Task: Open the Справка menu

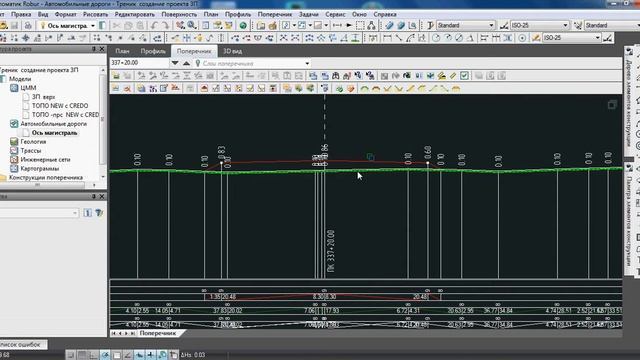Action: coord(385,14)
